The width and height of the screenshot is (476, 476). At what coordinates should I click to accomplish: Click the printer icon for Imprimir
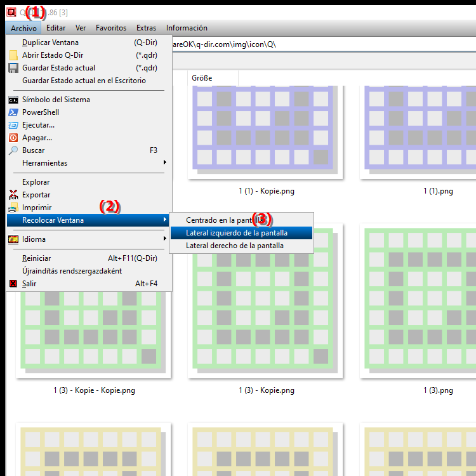point(13,208)
